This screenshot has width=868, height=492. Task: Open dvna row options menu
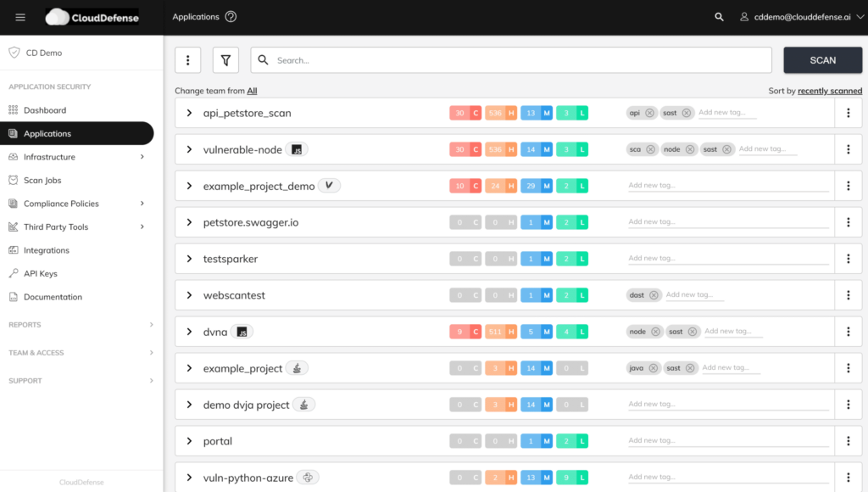(848, 332)
